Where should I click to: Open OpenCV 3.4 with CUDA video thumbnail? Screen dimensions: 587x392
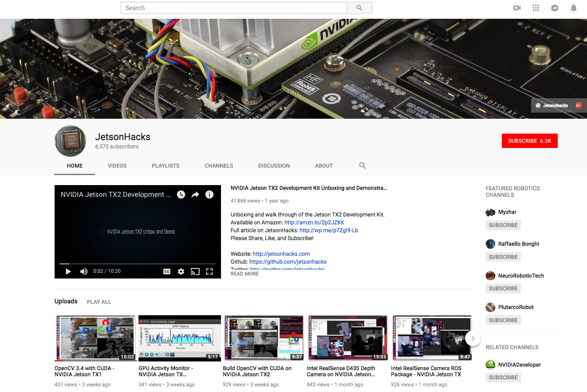[x=95, y=338]
